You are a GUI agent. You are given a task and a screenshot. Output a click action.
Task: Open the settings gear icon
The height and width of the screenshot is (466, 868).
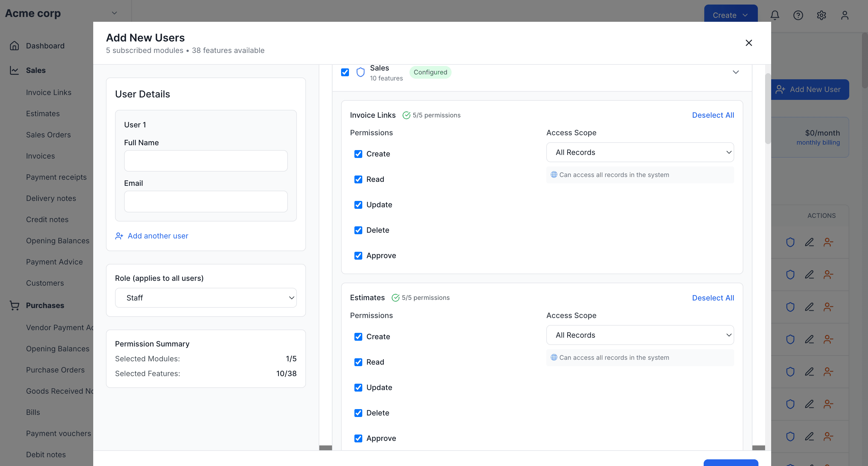(x=821, y=15)
